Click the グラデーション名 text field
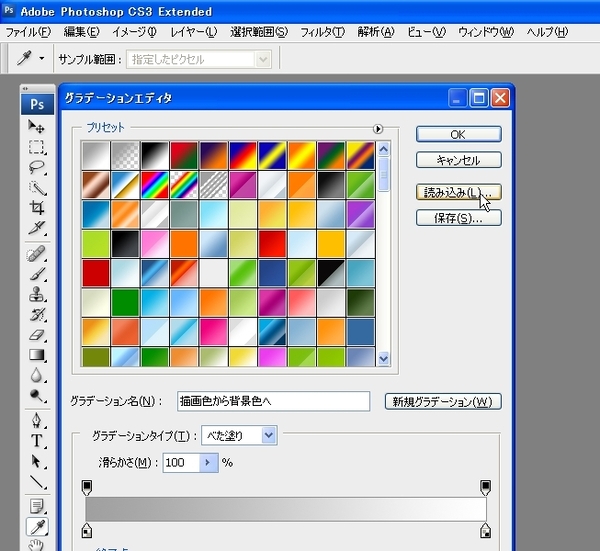The height and width of the screenshot is (551, 600). (x=272, y=402)
